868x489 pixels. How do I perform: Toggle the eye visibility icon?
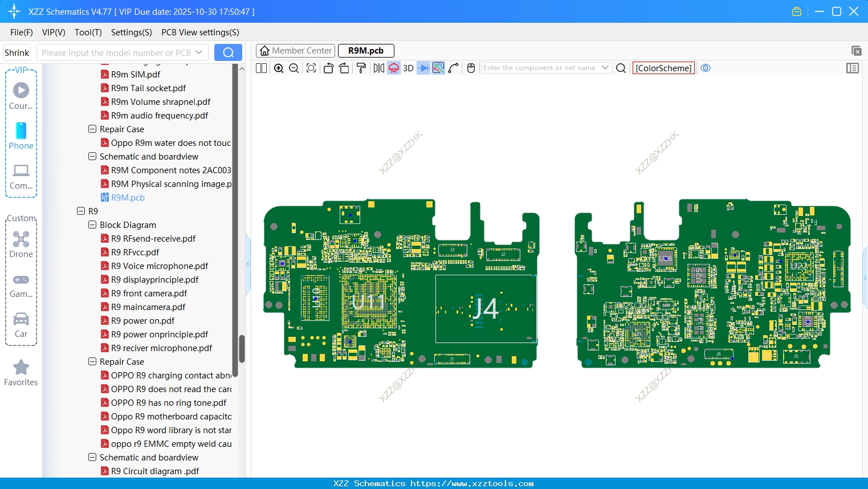pos(706,68)
